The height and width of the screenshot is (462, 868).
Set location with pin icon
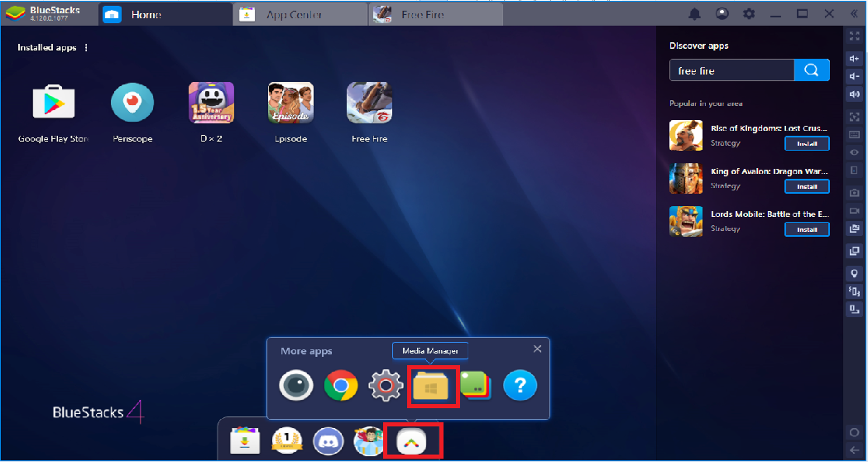[854, 273]
